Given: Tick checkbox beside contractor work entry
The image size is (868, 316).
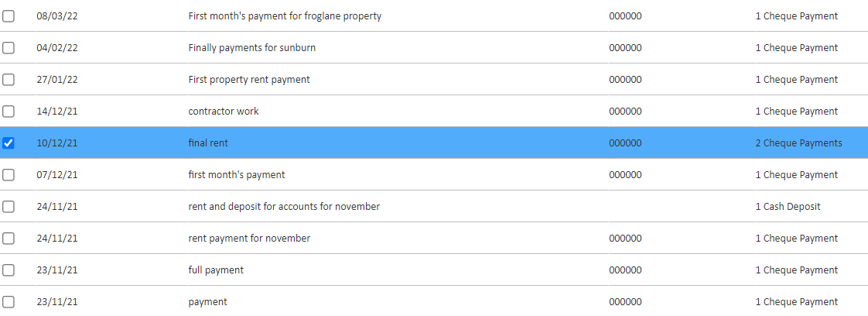Looking at the screenshot, I should [x=9, y=112].
